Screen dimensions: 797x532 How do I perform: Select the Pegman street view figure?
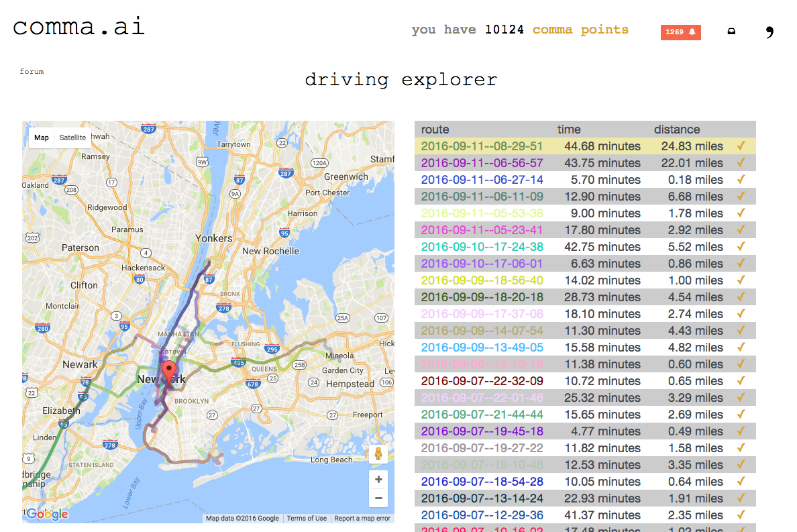pyautogui.click(x=378, y=454)
